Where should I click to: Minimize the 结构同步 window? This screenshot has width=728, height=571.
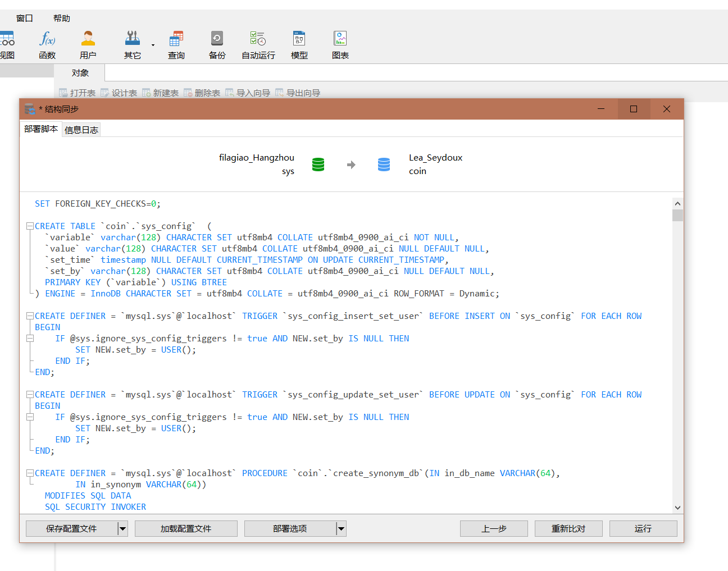(601, 109)
